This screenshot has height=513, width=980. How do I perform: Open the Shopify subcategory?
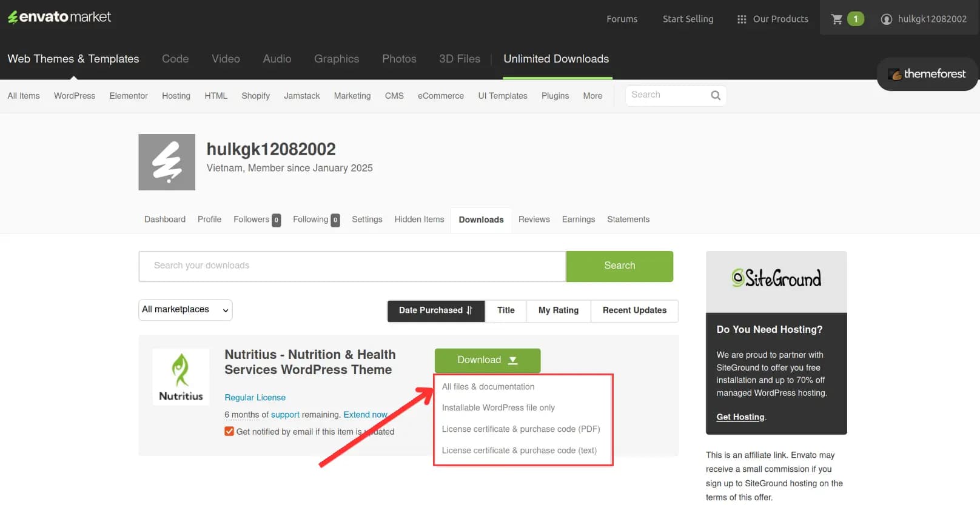coord(255,96)
